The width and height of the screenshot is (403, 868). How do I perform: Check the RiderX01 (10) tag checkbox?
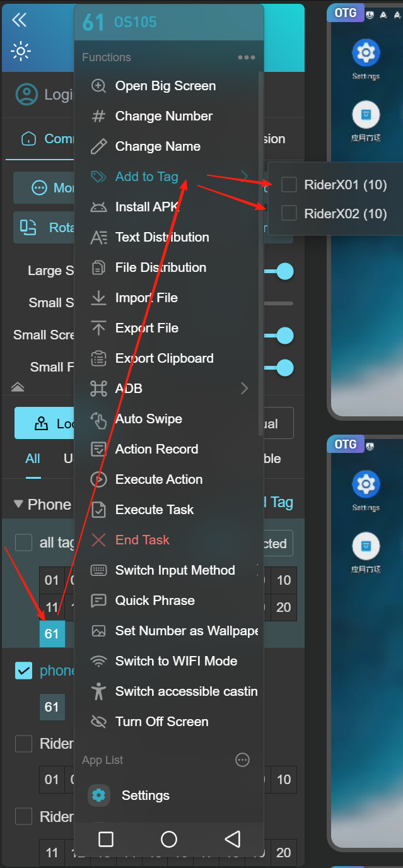pos(289,184)
